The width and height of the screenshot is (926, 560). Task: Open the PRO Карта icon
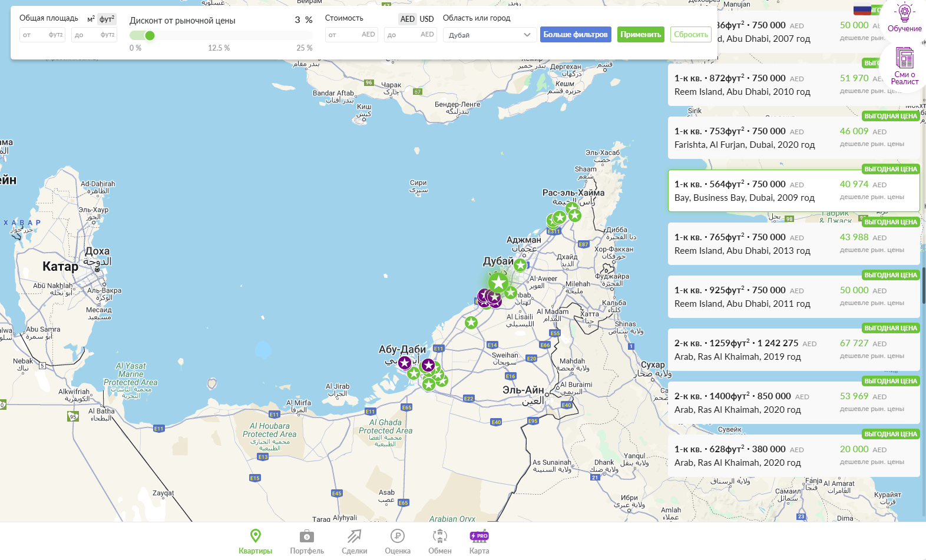pyautogui.click(x=479, y=536)
